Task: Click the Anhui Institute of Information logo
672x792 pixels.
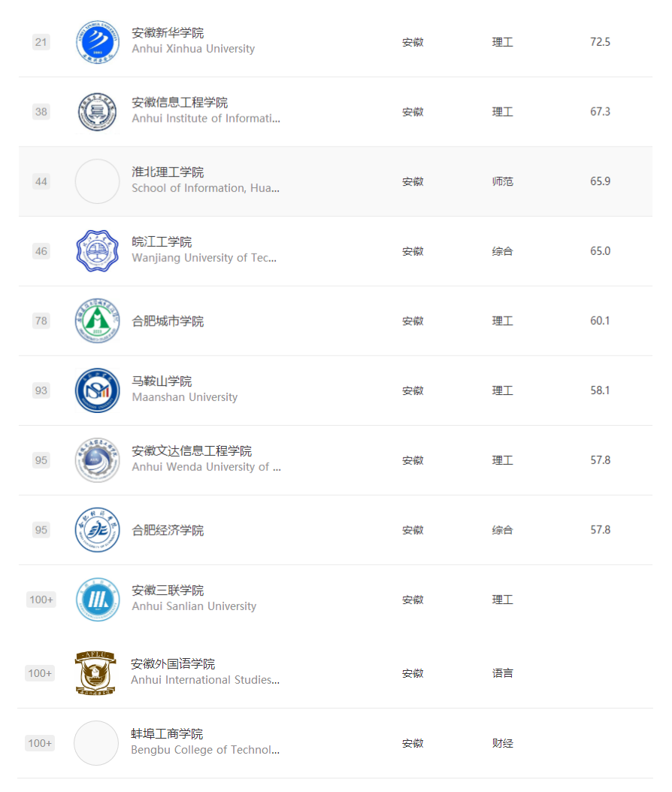Action: [x=98, y=112]
